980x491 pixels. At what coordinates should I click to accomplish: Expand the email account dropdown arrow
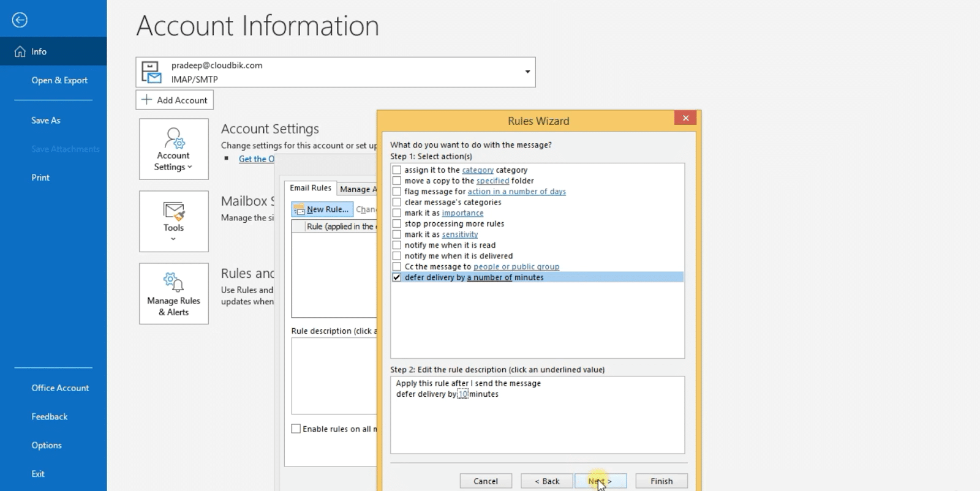pos(527,72)
